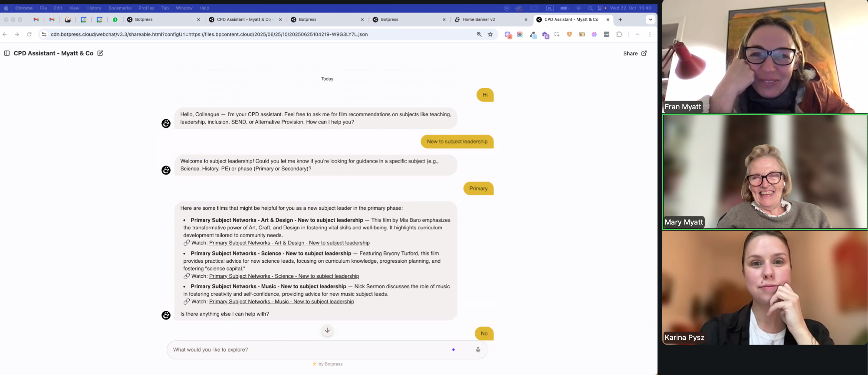Expand the tab search dropdown arrow
This screenshot has height=375, width=868.
point(650,20)
